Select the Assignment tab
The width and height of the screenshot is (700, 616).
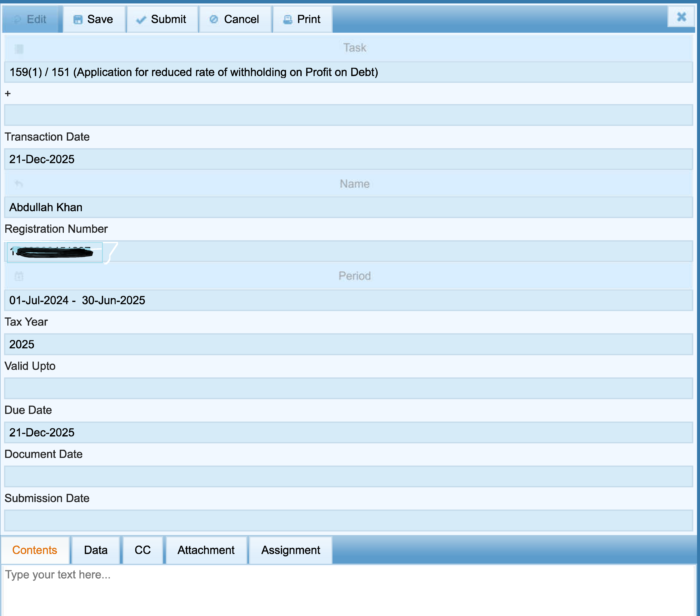pyautogui.click(x=290, y=550)
